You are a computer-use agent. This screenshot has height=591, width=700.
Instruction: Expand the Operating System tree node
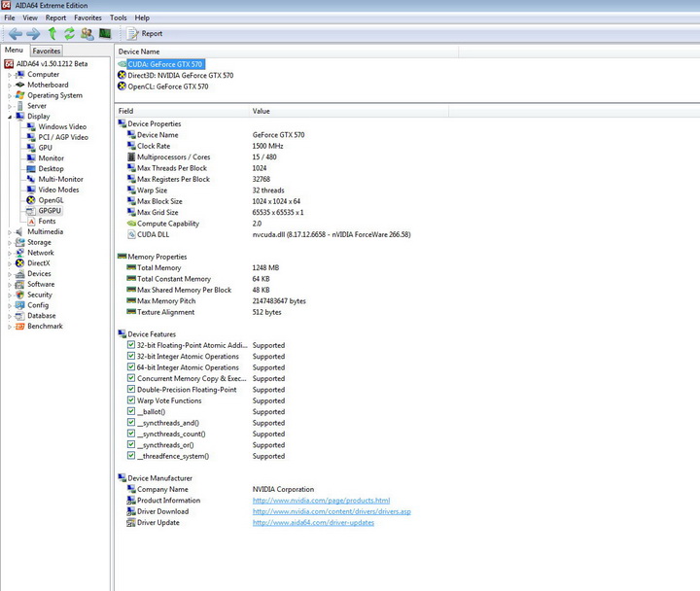tap(10, 96)
